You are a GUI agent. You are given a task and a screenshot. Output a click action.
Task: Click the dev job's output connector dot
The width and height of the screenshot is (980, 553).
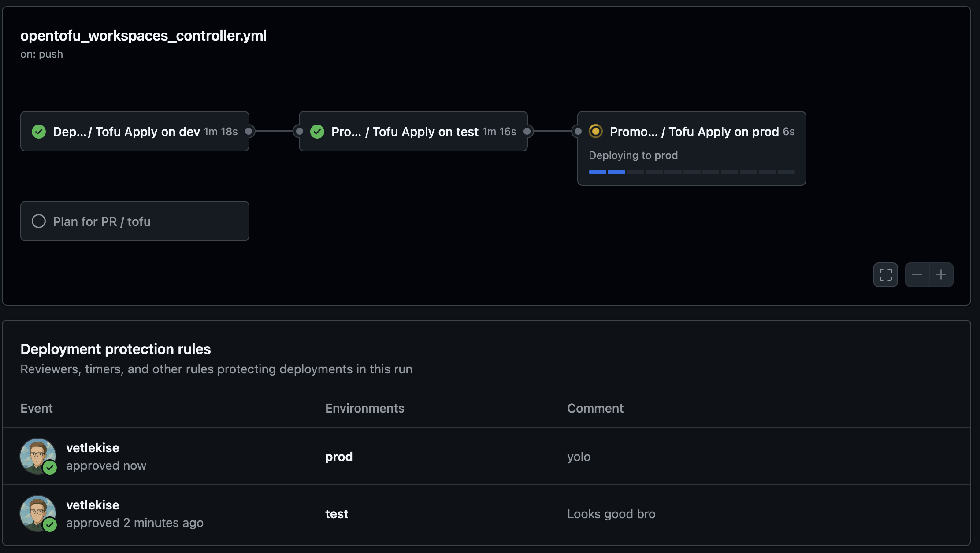pos(249,131)
